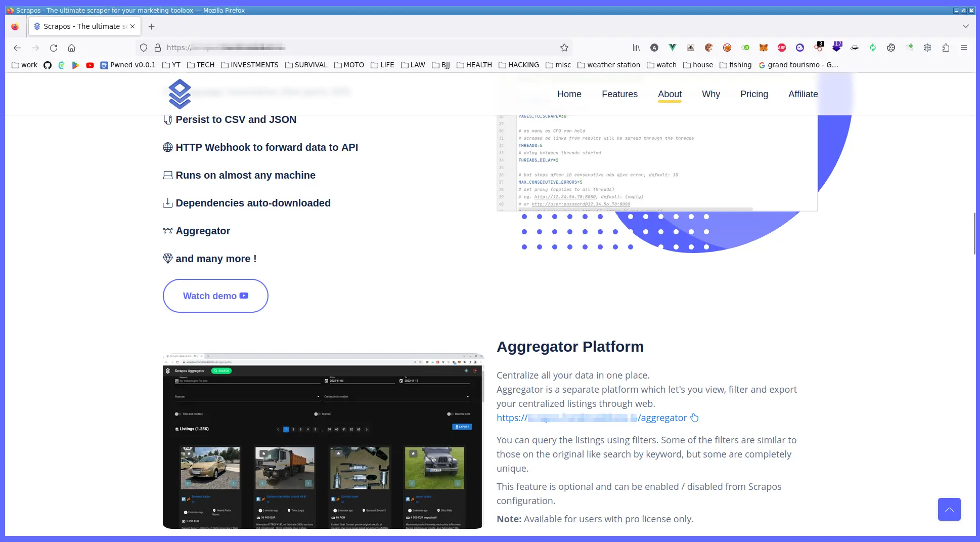The width and height of the screenshot is (980, 542).
Task: View site padlock security info
Action: pyautogui.click(x=158, y=48)
